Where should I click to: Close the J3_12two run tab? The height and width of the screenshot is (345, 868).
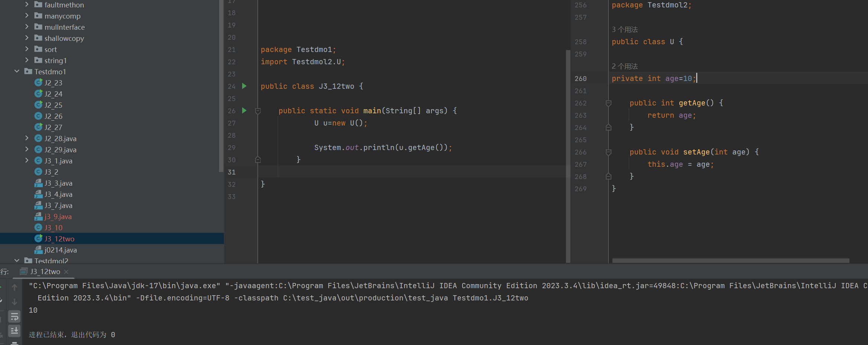tap(66, 272)
